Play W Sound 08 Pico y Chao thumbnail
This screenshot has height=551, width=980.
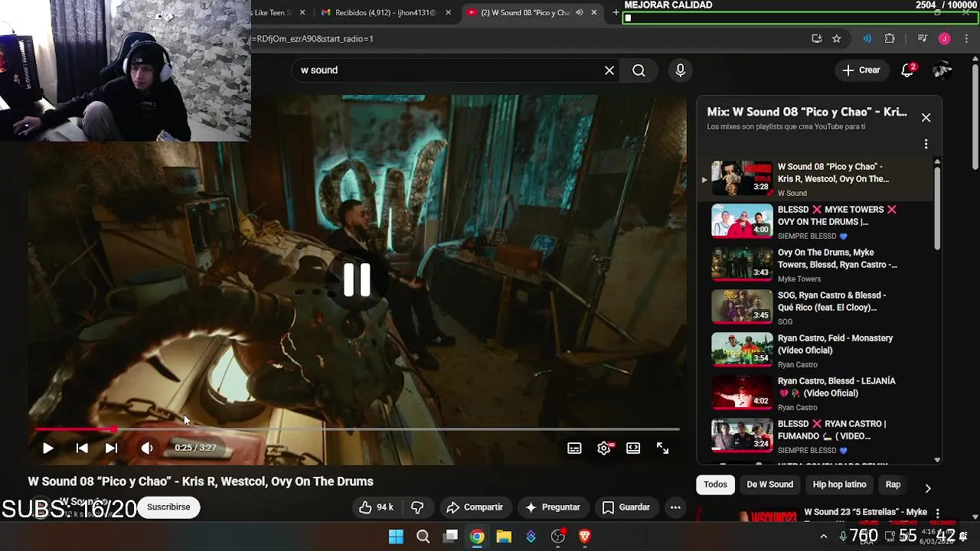click(742, 178)
